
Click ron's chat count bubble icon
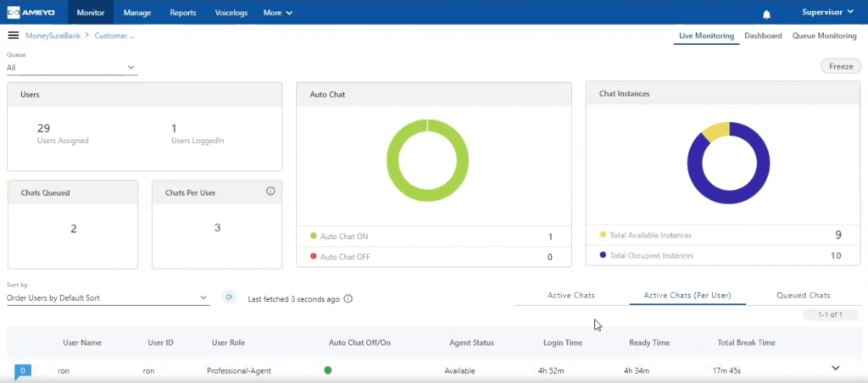23,371
